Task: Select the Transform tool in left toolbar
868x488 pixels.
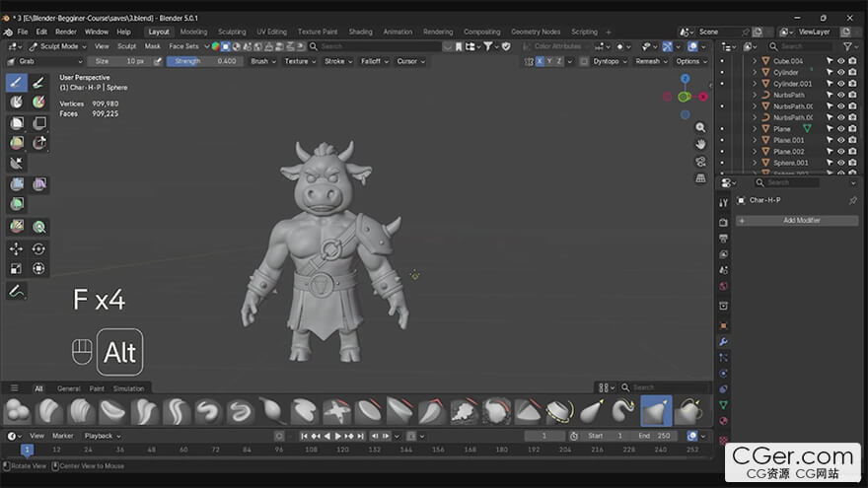Action: tap(38, 269)
